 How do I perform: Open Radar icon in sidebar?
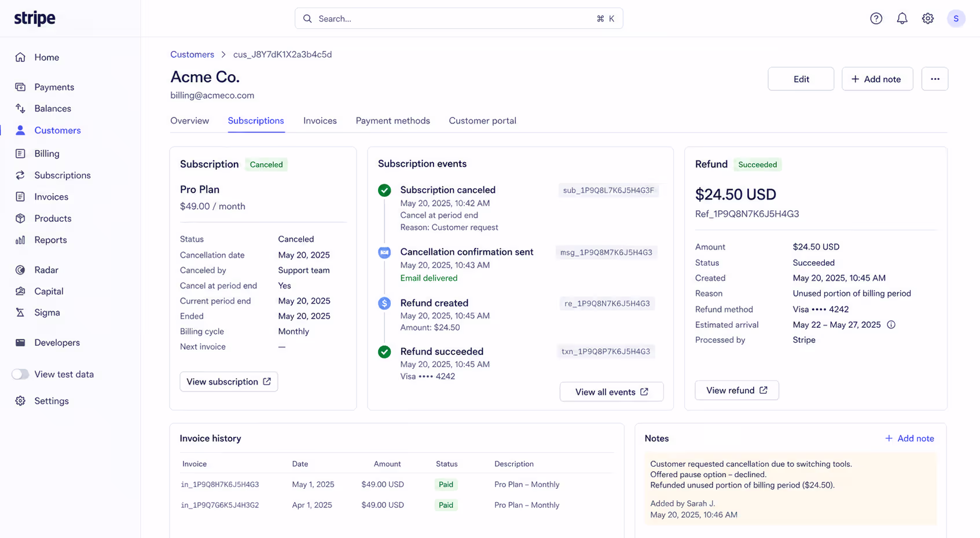coord(20,270)
